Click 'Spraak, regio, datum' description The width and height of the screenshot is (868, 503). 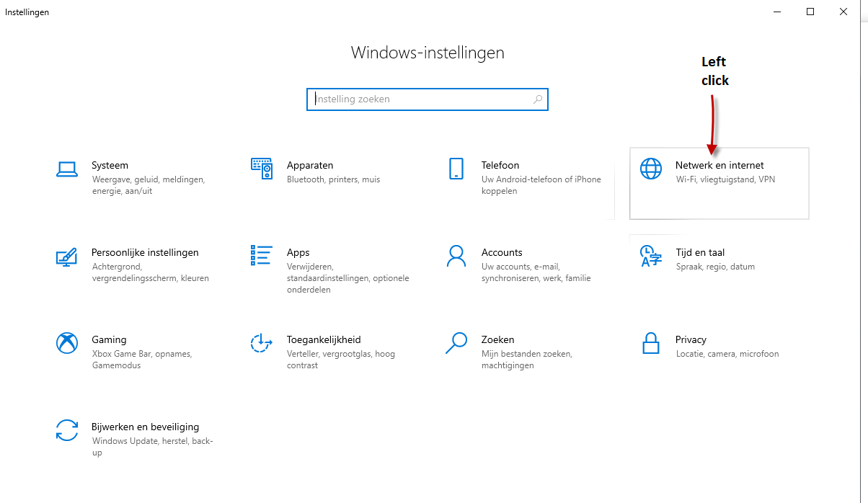(x=715, y=267)
